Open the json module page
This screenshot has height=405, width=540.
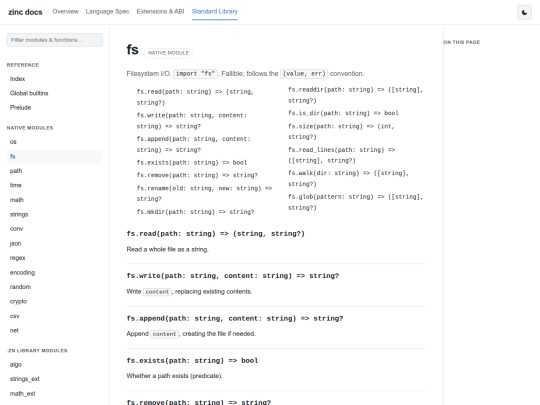point(54,243)
